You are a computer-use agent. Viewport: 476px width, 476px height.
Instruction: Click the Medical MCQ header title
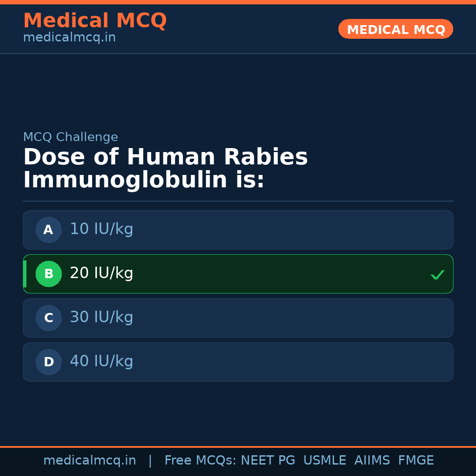click(95, 21)
